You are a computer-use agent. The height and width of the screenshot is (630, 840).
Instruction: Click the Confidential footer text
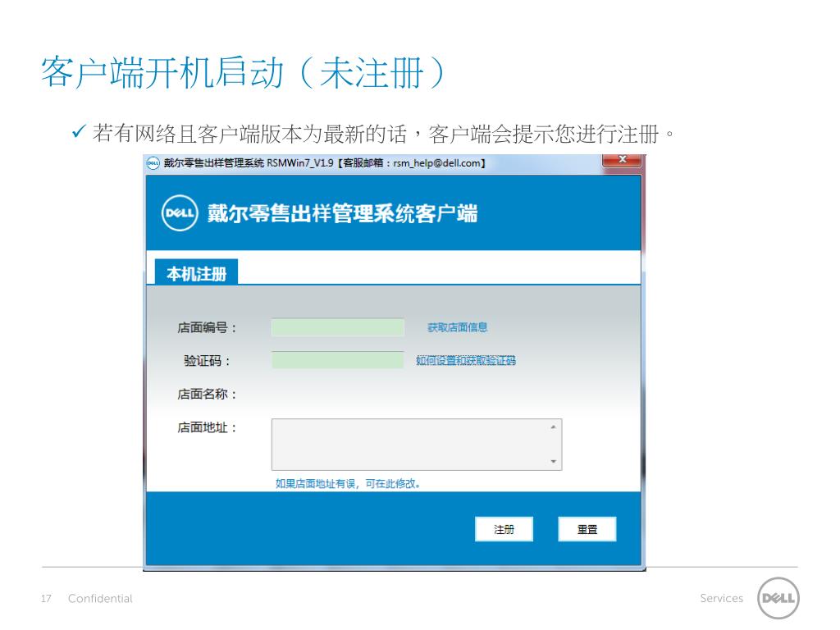[100, 598]
